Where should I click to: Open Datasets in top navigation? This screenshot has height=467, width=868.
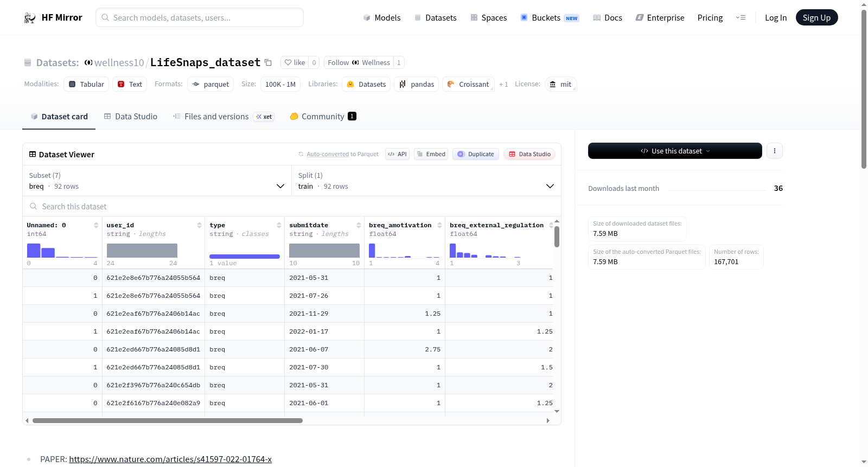coord(435,18)
